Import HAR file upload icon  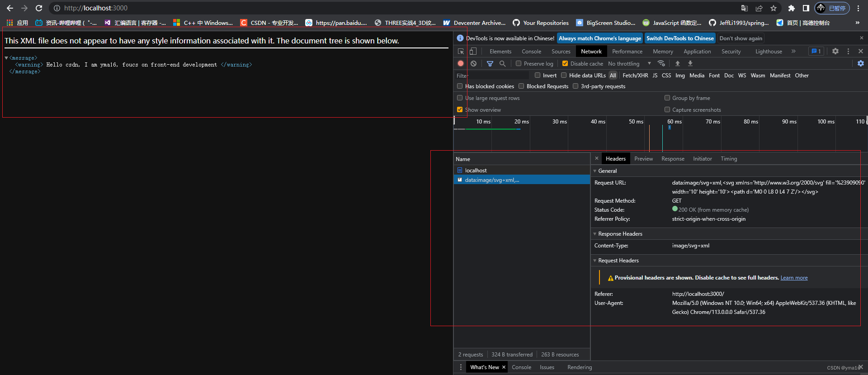tap(678, 63)
